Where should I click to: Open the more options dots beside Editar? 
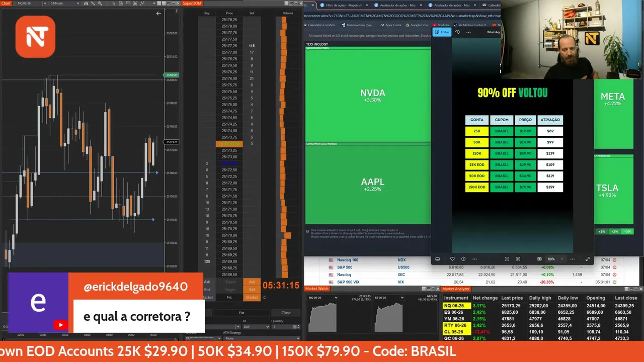pyautogui.click(x=468, y=32)
